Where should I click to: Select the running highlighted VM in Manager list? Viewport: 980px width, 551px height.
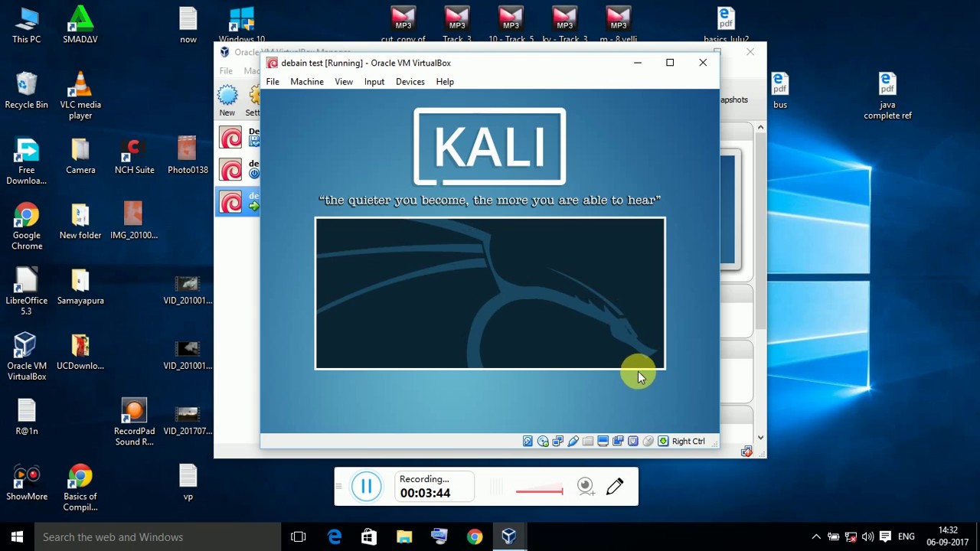[238, 201]
